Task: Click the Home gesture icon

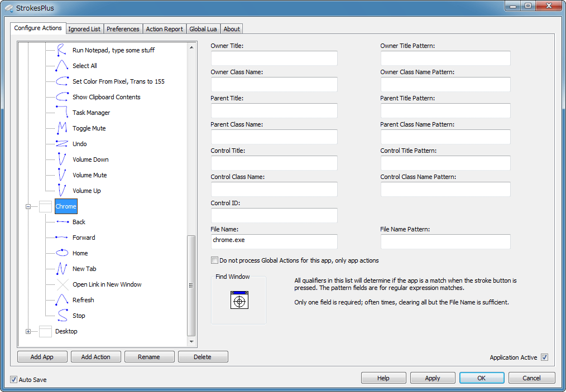Action: pos(62,253)
